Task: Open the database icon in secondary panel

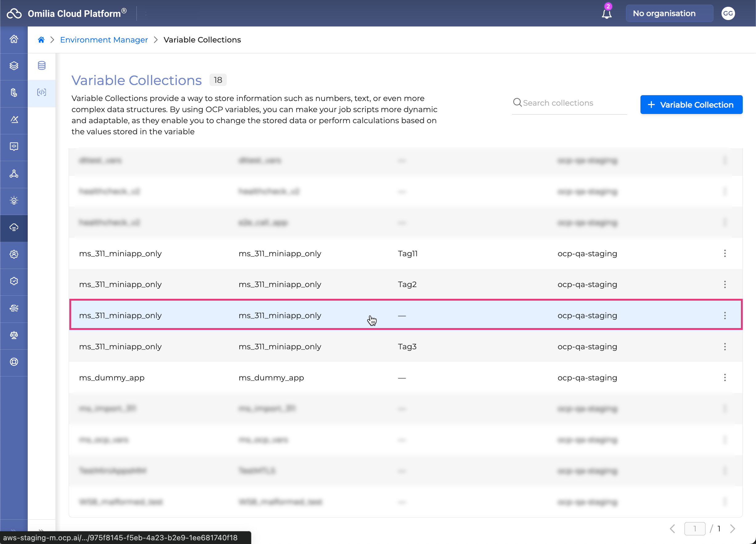Action: [x=42, y=66]
